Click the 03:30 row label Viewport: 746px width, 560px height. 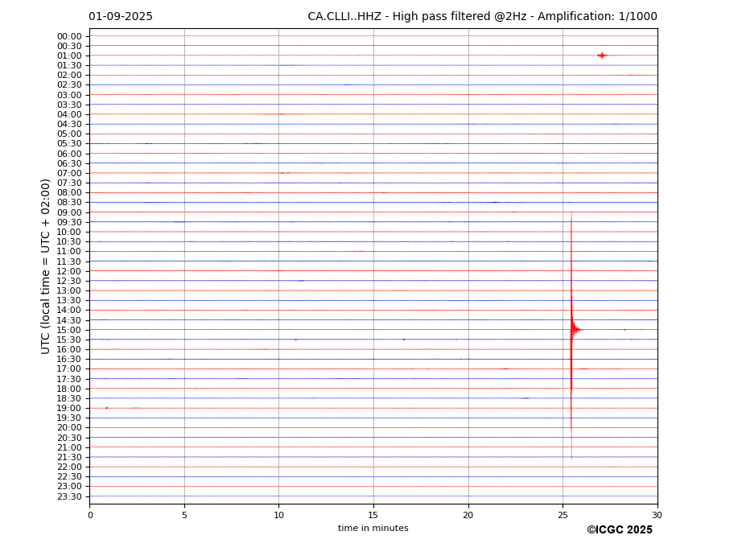pyautogui.click(x=69, y=105)
